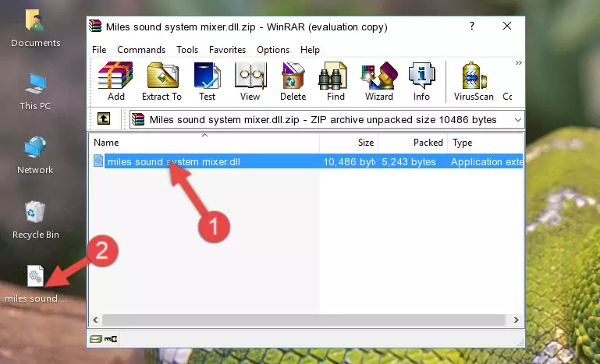Sort by the Name column header
This screenshot has height=364, width=600.
coord(204,142)
